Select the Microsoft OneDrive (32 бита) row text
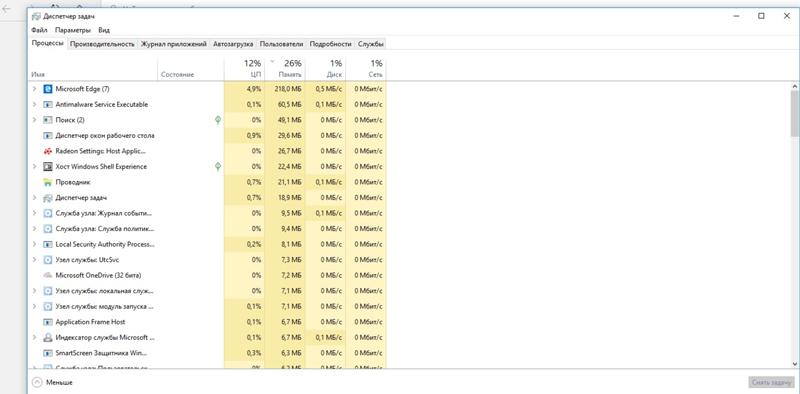Screen dimensions: 800x394 (98, 275)
